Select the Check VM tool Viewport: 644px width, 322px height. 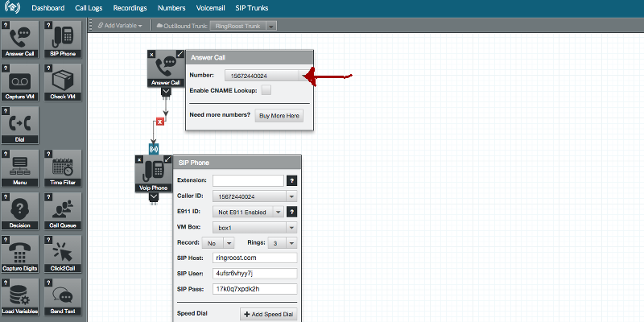(x=63, y=83)
